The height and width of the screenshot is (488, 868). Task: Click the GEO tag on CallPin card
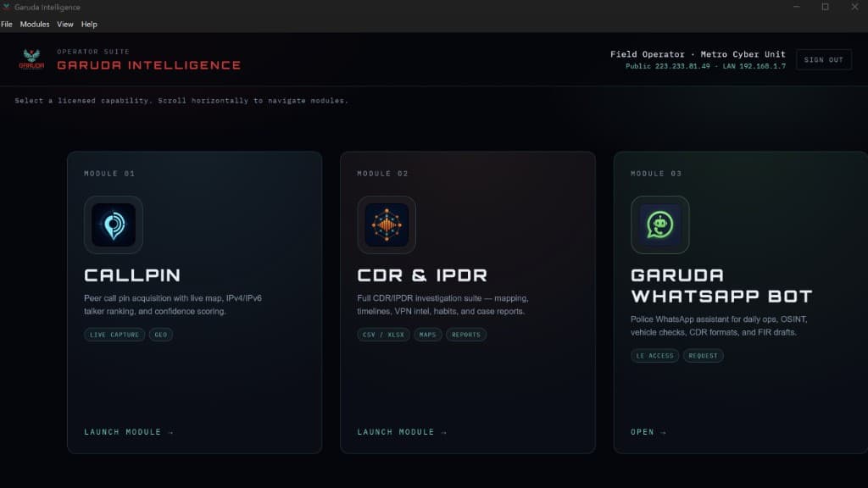[x=160, y=335]
